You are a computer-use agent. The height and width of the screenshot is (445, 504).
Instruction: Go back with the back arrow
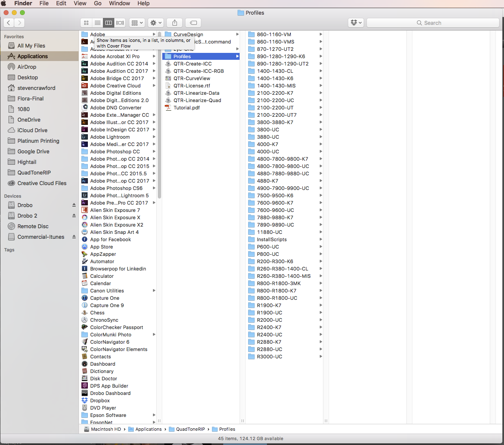pos(9,23)
